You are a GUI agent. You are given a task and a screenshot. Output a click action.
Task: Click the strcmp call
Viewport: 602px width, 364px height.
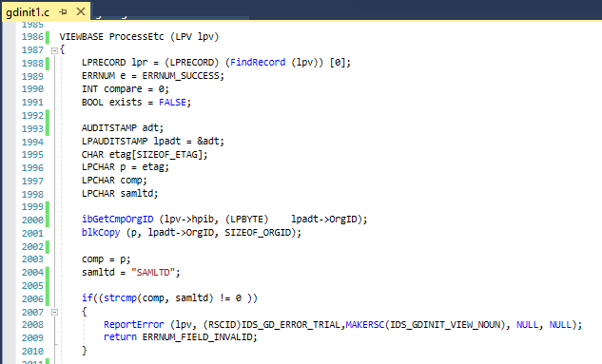(x=120, y=298)
